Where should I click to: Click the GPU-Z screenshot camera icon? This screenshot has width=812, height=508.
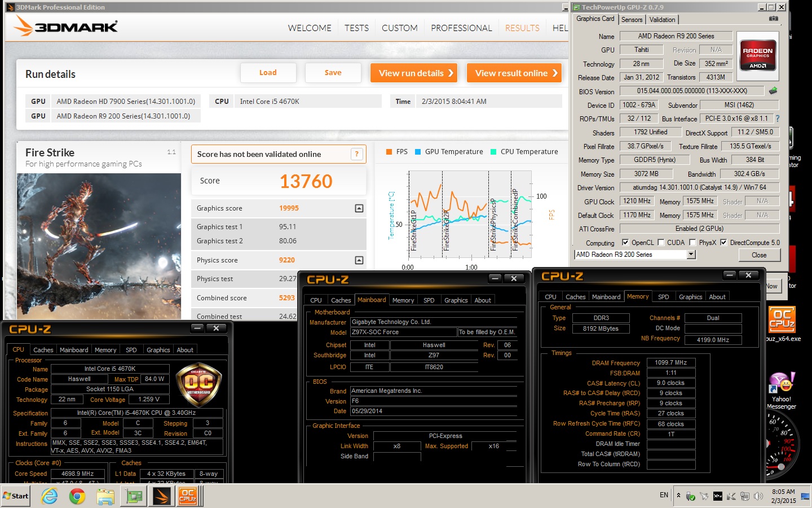pos(774,19)
